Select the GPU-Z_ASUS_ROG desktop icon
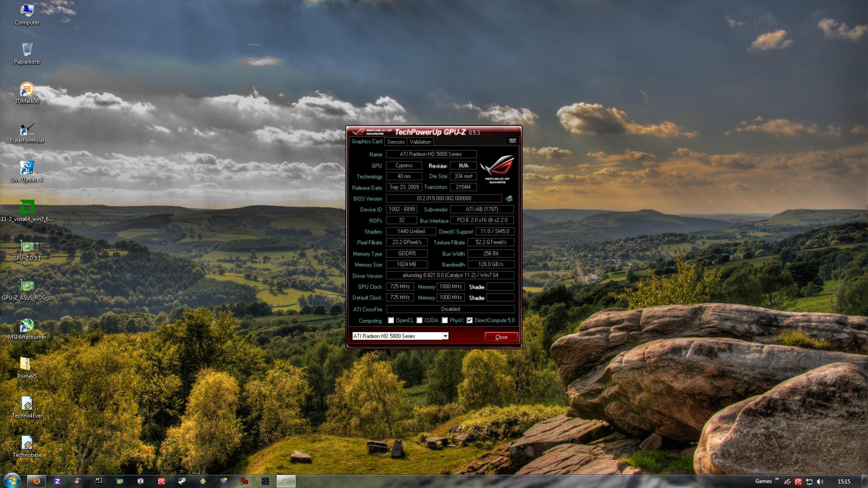This screenshot has height=488, width=868. pos(27,290)
